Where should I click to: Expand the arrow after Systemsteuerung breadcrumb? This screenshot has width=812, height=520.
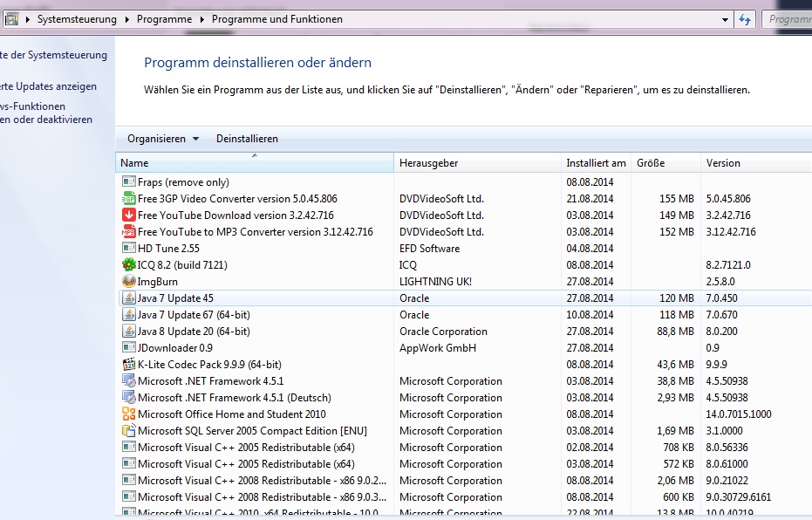(126, 20)
